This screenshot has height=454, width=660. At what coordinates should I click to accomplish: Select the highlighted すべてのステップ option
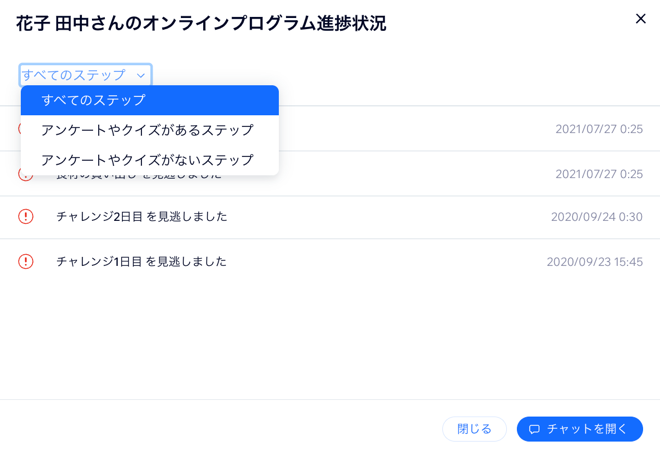149,100
